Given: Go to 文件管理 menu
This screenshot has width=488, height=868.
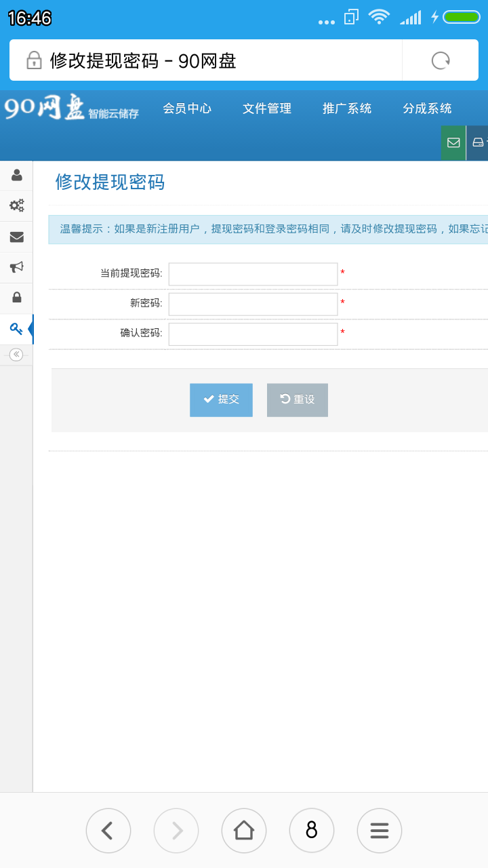Looking at the screenshot, I should (x=267, y=108).
